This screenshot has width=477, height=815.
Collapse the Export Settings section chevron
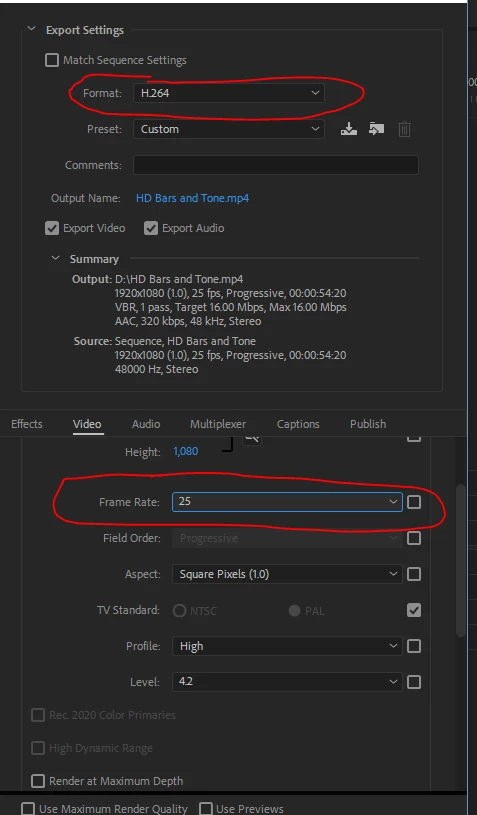32,30
